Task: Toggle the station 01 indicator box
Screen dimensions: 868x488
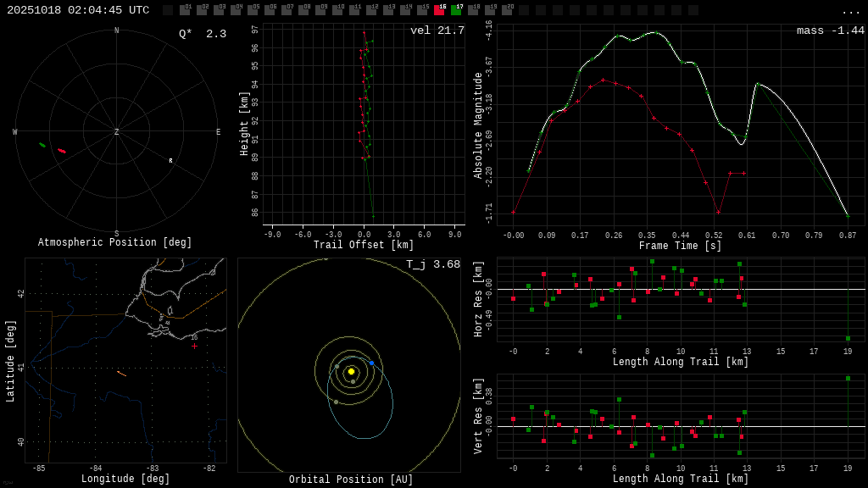Action: pos(185,10)
